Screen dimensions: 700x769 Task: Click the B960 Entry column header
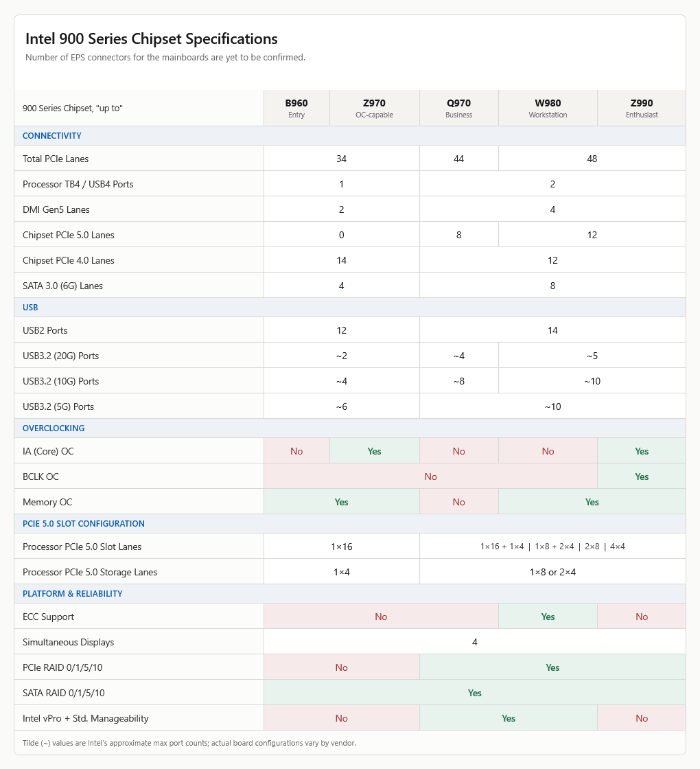[x=296, y=108]
